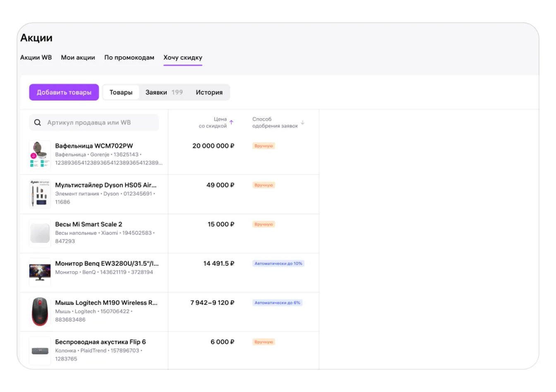
Task: Open the Вафельница WCM702PW product thumbnail
Action: [40, 154]
